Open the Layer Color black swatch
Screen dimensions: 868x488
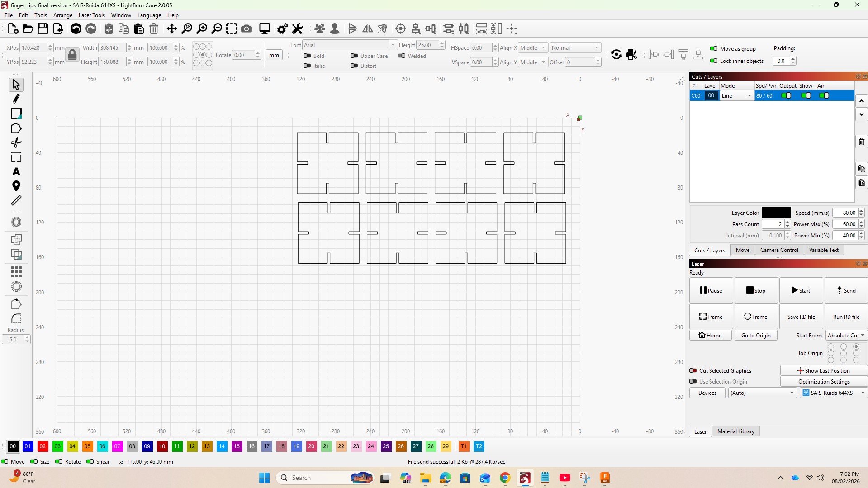click(x=776, y=213)
